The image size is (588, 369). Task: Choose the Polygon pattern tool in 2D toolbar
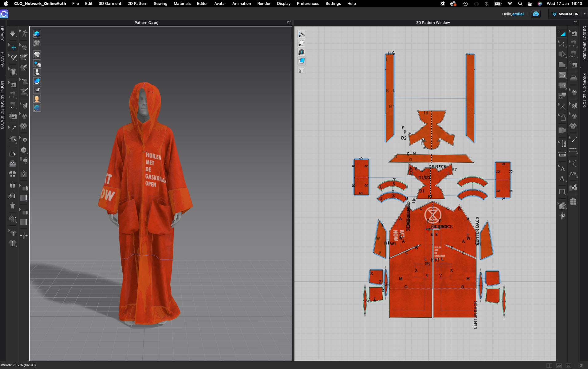pos(562,64)
